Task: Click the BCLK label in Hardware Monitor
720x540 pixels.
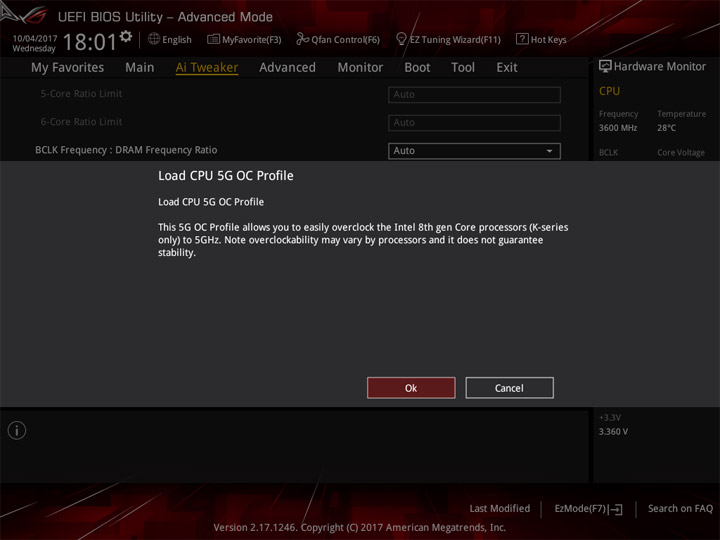Action: [608, 152]
